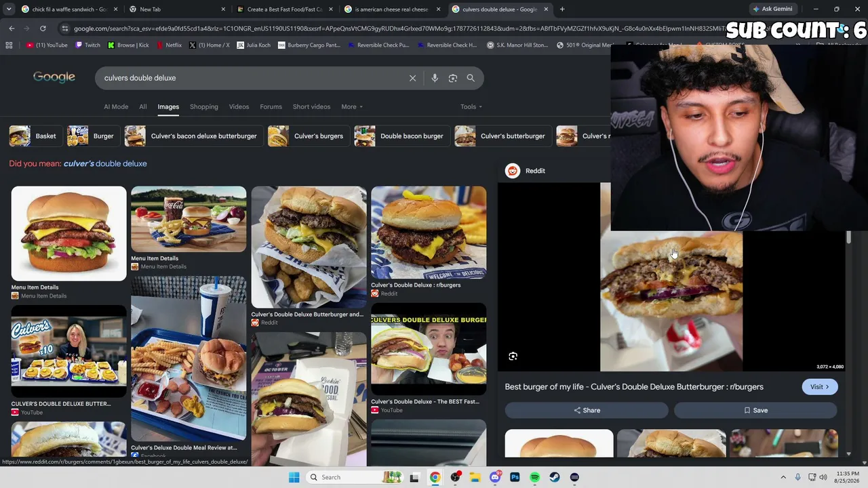The height and width of the screenshot is (488, 868).
Task: Submit search with the magnifier icon
Action: [x=471, y=78]
